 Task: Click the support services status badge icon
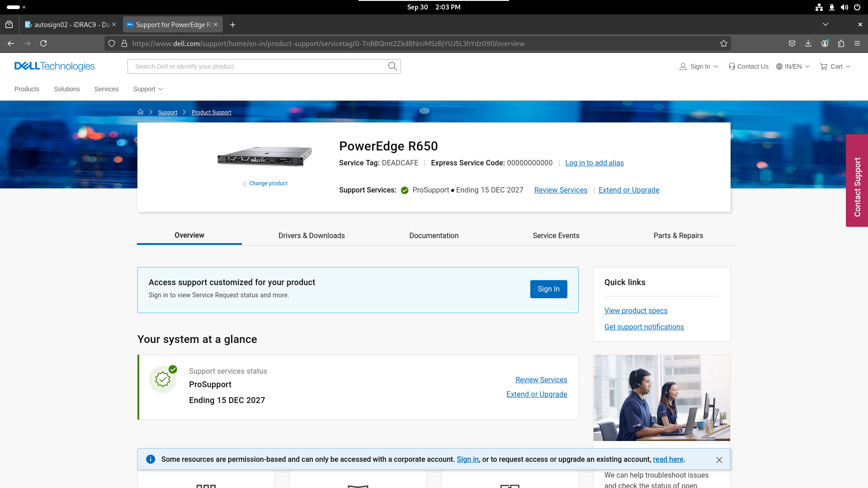[163, 379]
